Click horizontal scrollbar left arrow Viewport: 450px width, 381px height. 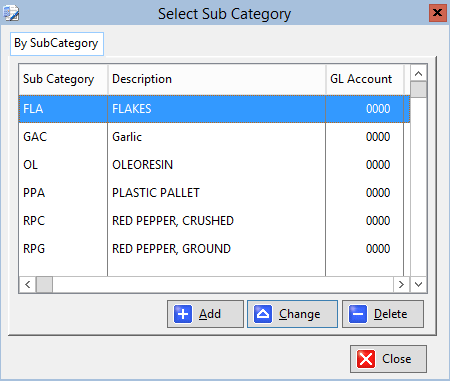pos(28,285)
